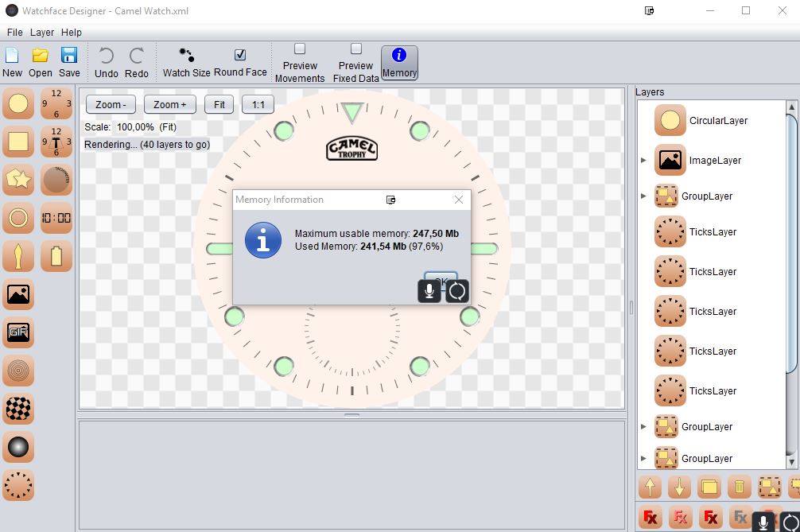Delete the selected layer with trash icon

pos(740,487)
